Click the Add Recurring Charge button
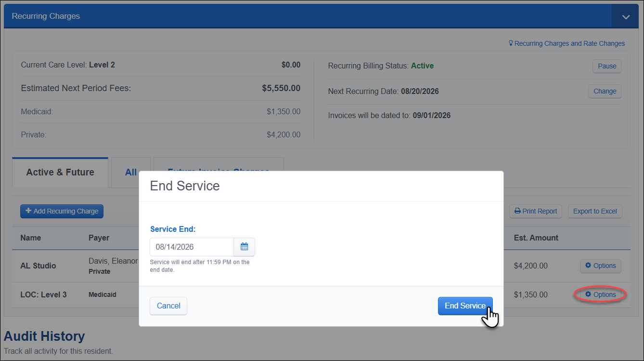644x361 pixels. point(62,211)
